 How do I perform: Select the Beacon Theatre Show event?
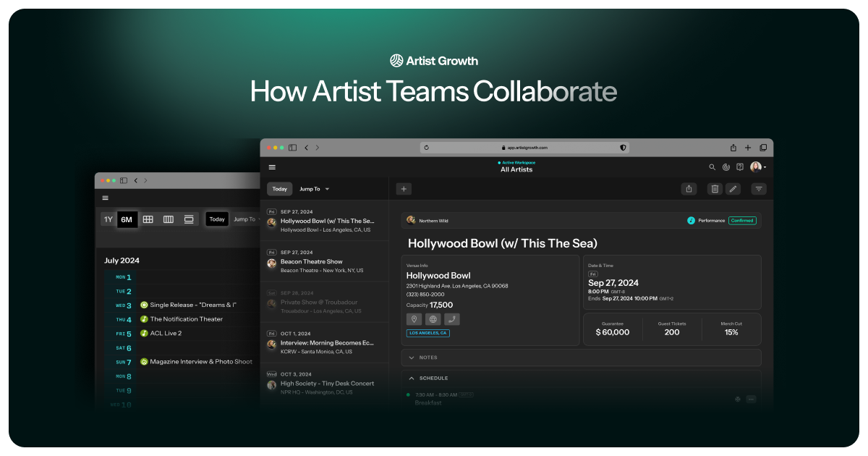(324, 261)
